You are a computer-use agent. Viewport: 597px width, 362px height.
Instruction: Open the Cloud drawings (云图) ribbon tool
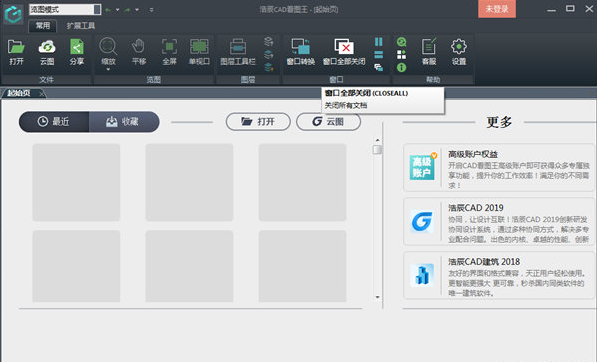[x=47, y=47]
